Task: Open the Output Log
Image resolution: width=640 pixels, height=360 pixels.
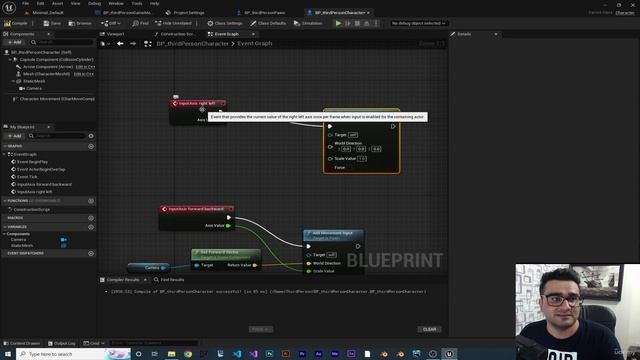Action: click(x=62, y=343)
